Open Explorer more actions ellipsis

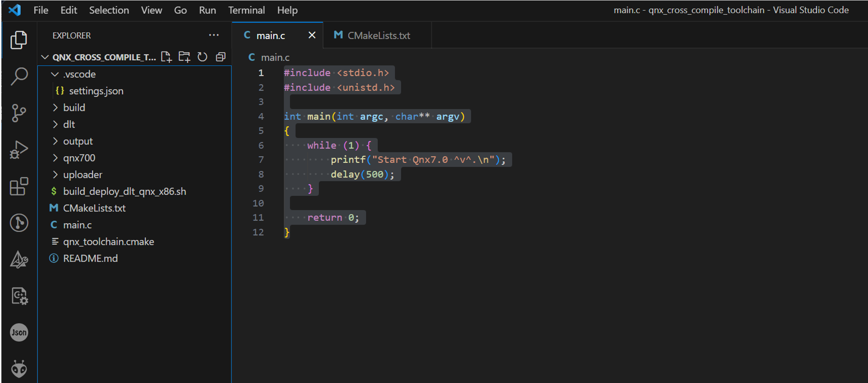click(x=214, y=35)
